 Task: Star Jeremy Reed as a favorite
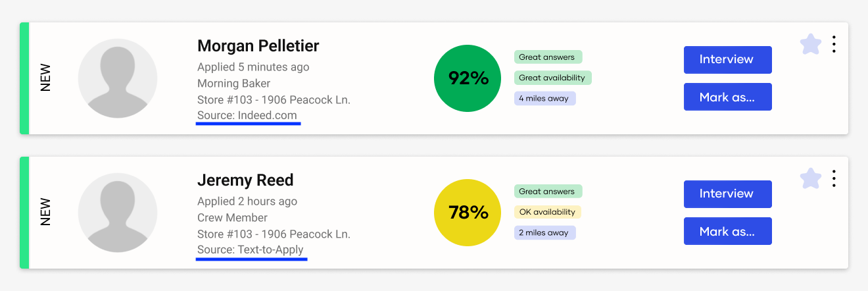811,178
